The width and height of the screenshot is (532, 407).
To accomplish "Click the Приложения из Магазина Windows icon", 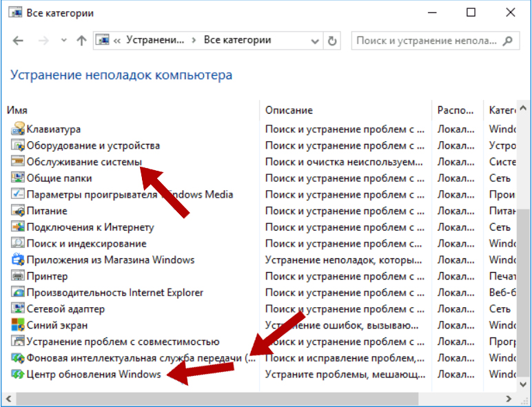I will click(x=18, y=260).
